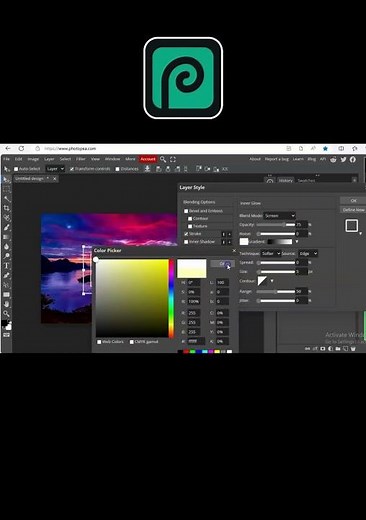The image size is (366, 520).
Task: Enable the Texture style checkbox
Action: pos(190,226)
